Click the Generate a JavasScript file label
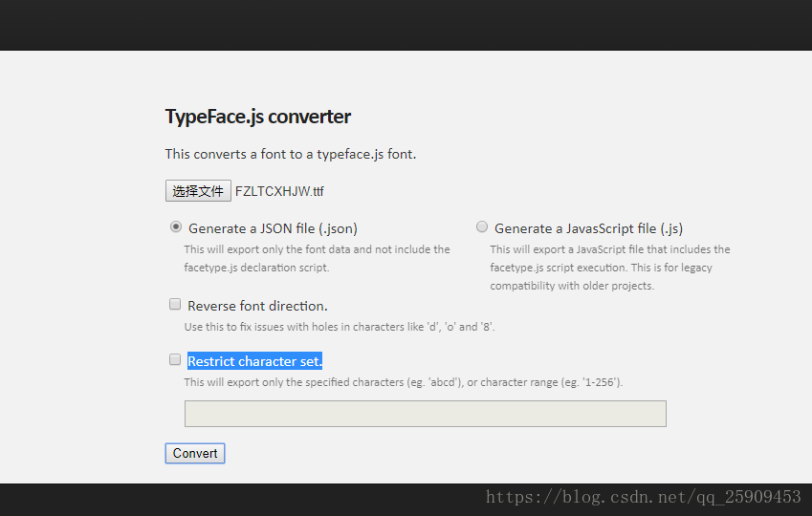The height and width of the screenshot is (516, 812). [589, 228]
